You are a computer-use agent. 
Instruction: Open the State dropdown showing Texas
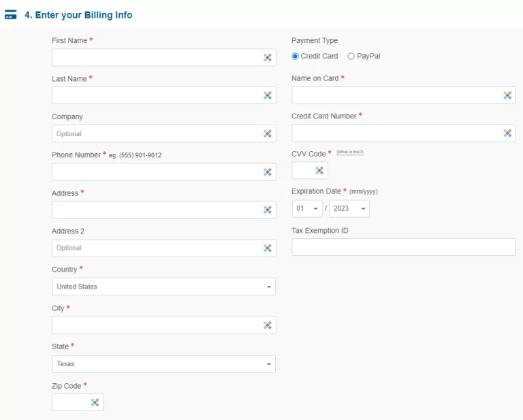163,364
